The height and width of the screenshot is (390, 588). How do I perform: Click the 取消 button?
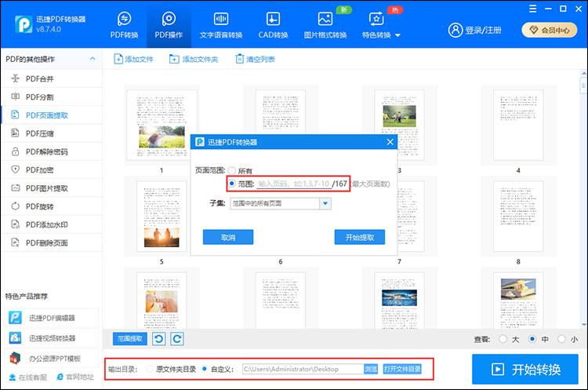[228, 237]
